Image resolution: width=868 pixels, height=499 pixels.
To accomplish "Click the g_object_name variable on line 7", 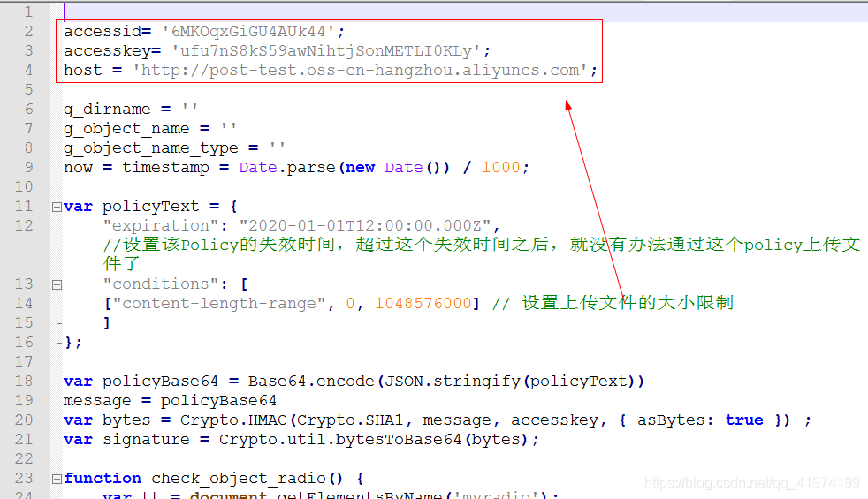I will (x=126, y=128).
